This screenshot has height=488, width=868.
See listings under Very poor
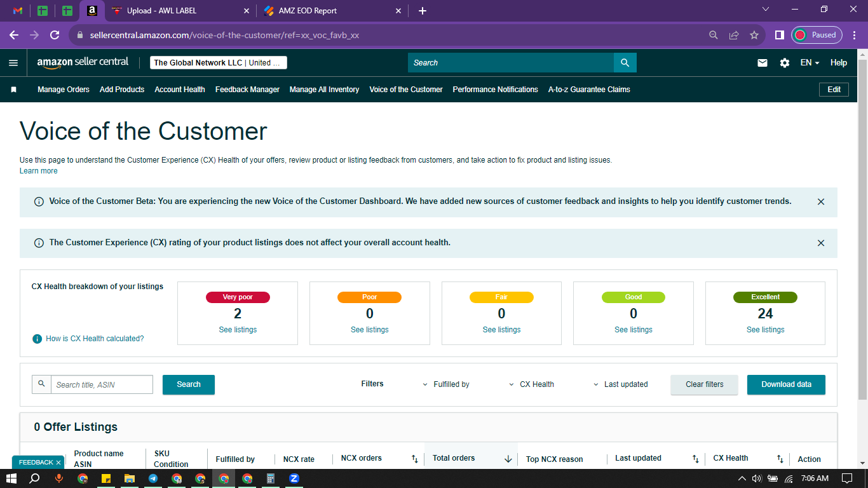[x=238, y=330]
